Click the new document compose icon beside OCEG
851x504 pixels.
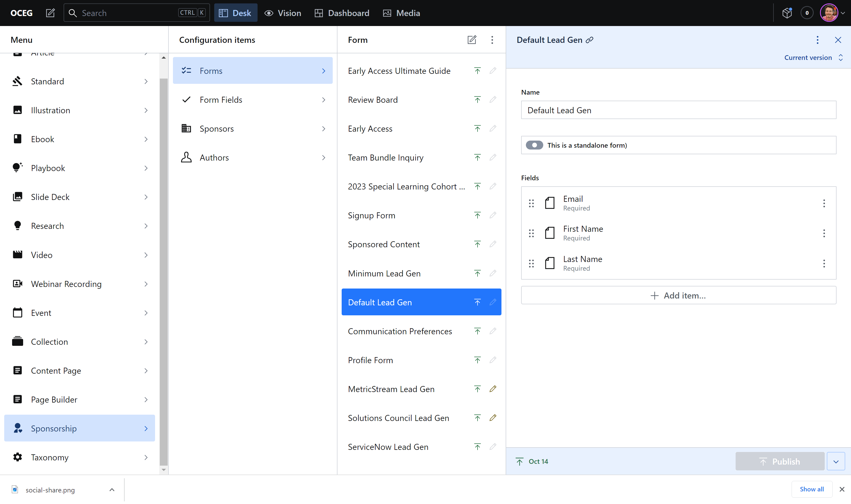pyautogui.click(x=50, y=13)
